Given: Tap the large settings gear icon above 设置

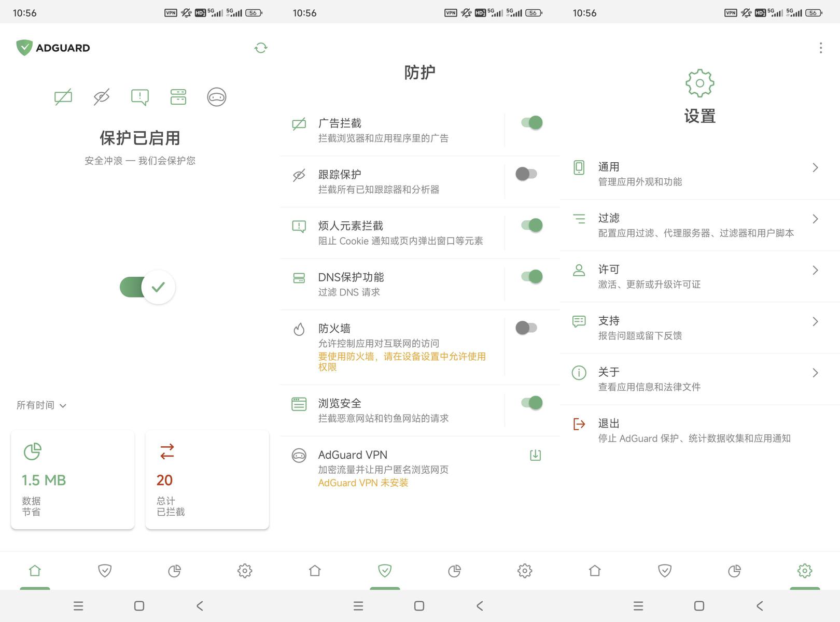Looking at the screenshot, I should tap(700, 83).
